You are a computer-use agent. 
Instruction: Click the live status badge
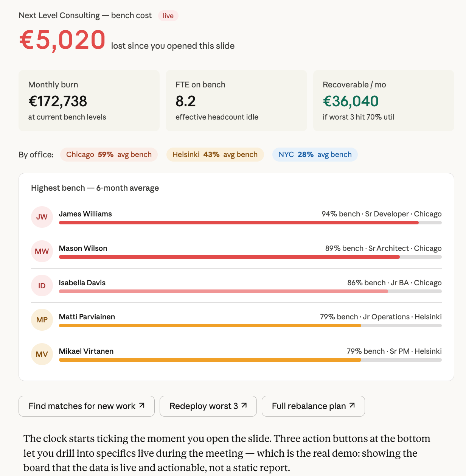pos(168,16)
